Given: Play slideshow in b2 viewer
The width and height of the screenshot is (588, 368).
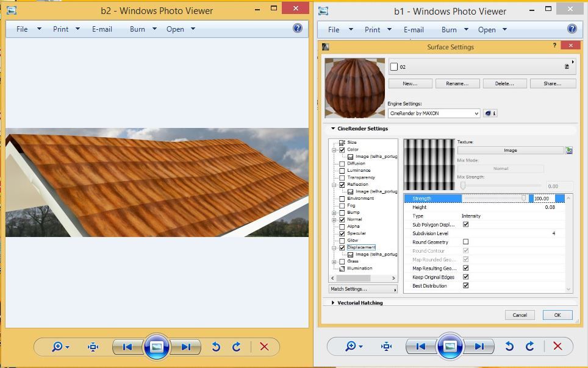Looking at the screenshot, I should click(157, 347).
